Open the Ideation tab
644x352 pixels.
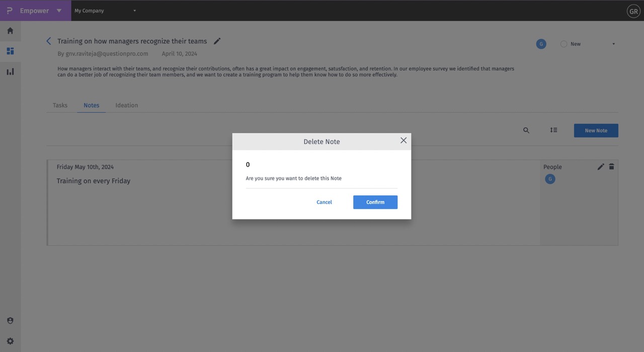tap(126, 105)
